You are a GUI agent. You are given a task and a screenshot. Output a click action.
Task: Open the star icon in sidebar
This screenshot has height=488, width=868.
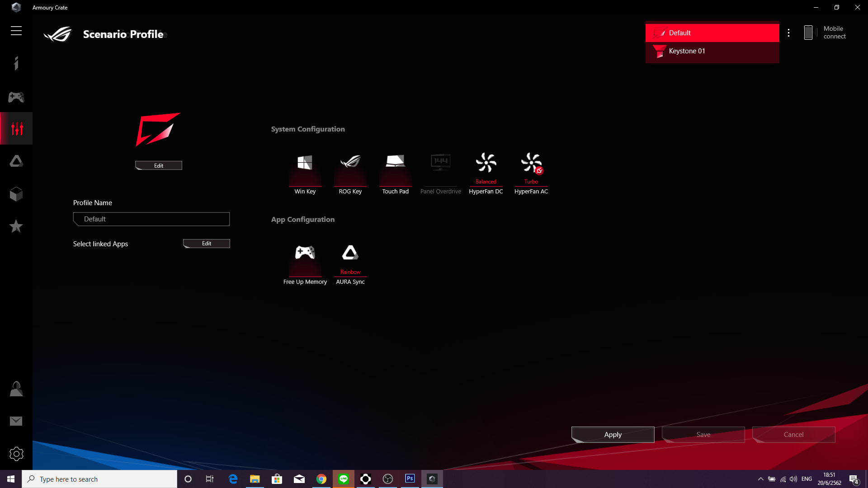(x=16, y=226)
